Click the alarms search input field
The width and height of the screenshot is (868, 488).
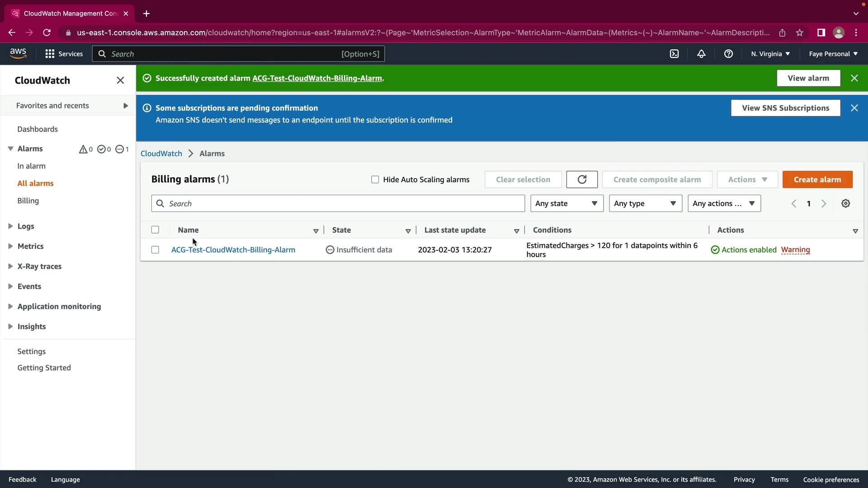pyautogui.click(x=344, y=203)
